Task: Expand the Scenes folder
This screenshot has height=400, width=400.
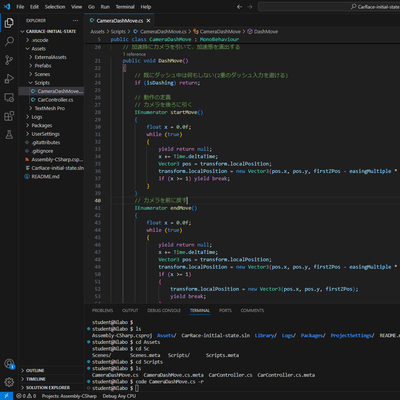Action: 51,74
